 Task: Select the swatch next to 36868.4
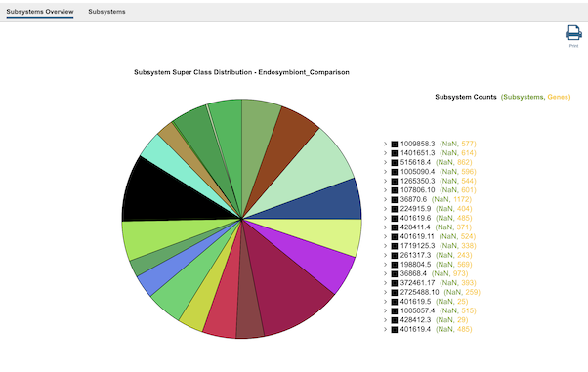point(395,273)
